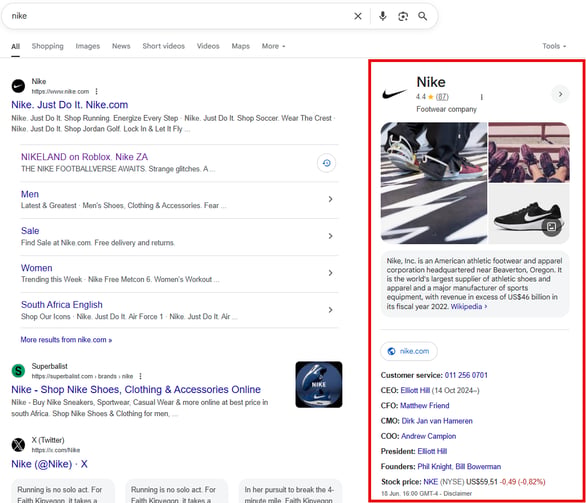The width and height of the screenshot is (586, 503).
Task: Click the Wikipedia link in description
Action: (469, 306)
